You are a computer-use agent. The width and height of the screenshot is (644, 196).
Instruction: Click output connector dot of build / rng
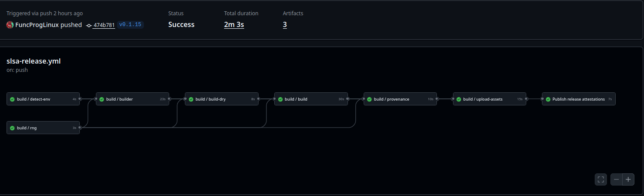pyautogui.click(x=80, y=128)
